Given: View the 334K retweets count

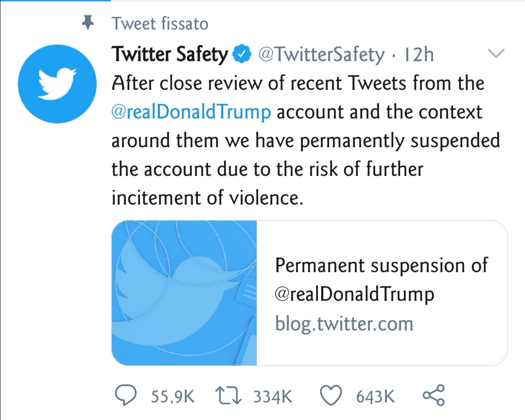Looking at the screenshot, I should coord(273,397).
